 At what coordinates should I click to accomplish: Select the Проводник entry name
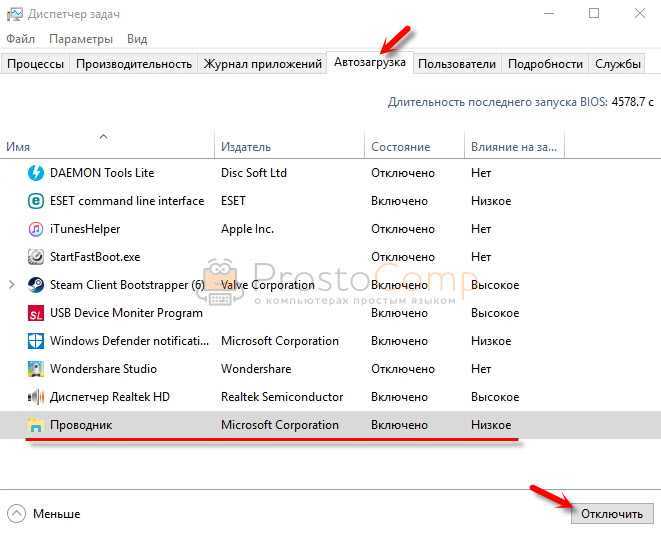tap(81, 425)
